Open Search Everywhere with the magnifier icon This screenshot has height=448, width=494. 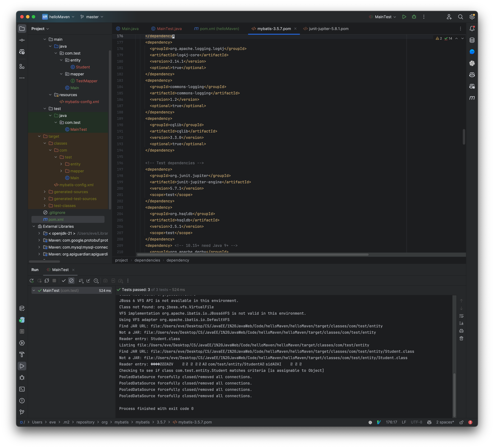pyautogui.click(x=461, y=17)
